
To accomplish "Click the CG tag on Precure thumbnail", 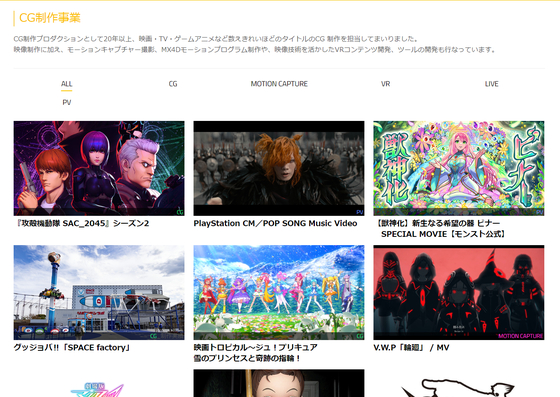I will pos(360,336).
